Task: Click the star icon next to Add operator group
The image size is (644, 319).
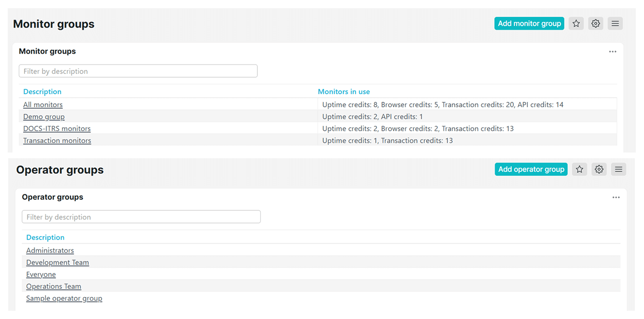Action: pos(579,169)
